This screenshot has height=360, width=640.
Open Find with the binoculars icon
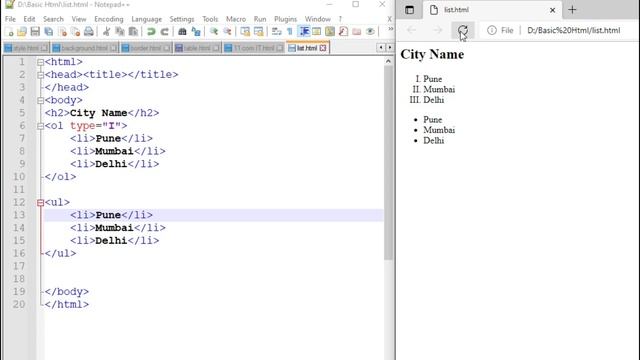[x=182, y=31]
